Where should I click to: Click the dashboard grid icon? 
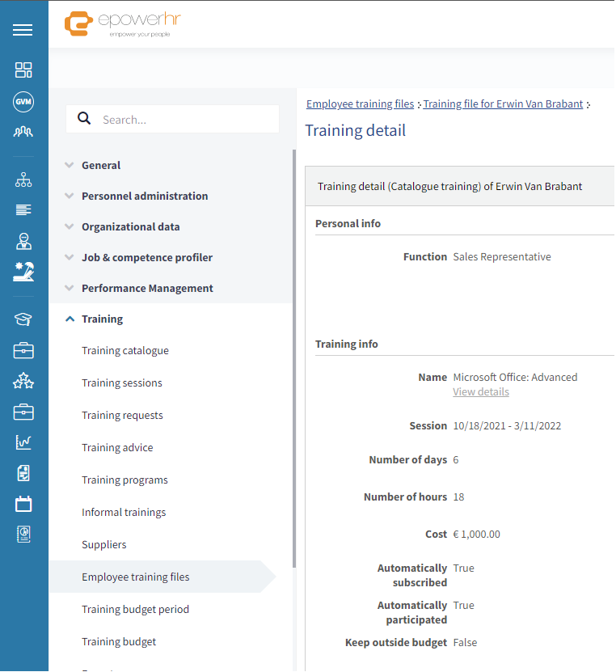click(x=23, y=70)
